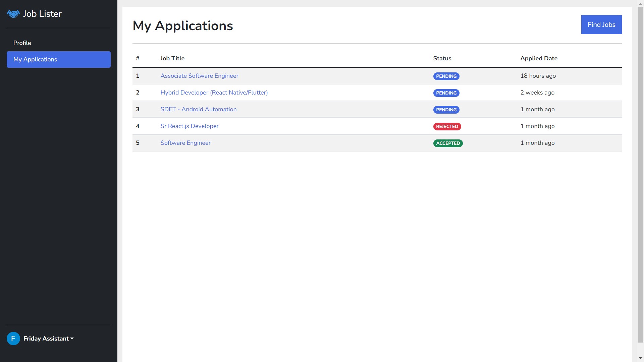Open Hybrid Developer (React Native/Flutter) link
Image resolution: width=644 pixels, height=362 pixels.
[214, 93]
